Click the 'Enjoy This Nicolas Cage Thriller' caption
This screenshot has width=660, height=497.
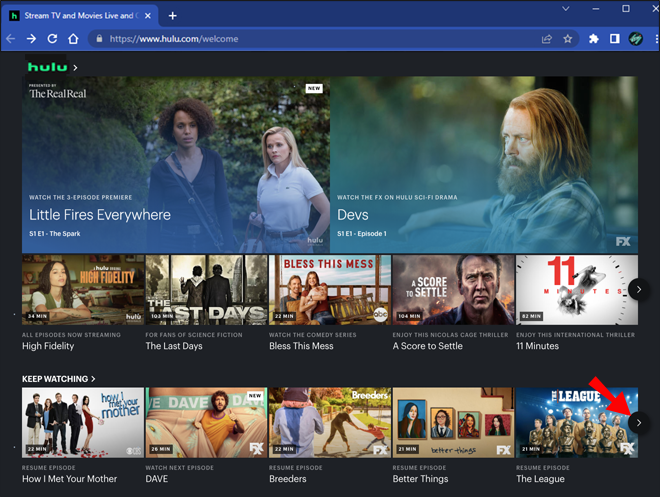pos(450,335)
